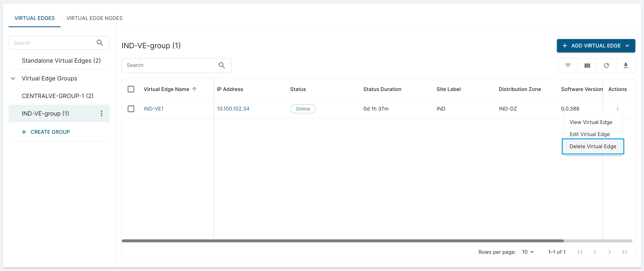Click the horizontal table scrollbar
This screenshot has width=644, height=271.
pyautogui.click(x=343, y=241)
